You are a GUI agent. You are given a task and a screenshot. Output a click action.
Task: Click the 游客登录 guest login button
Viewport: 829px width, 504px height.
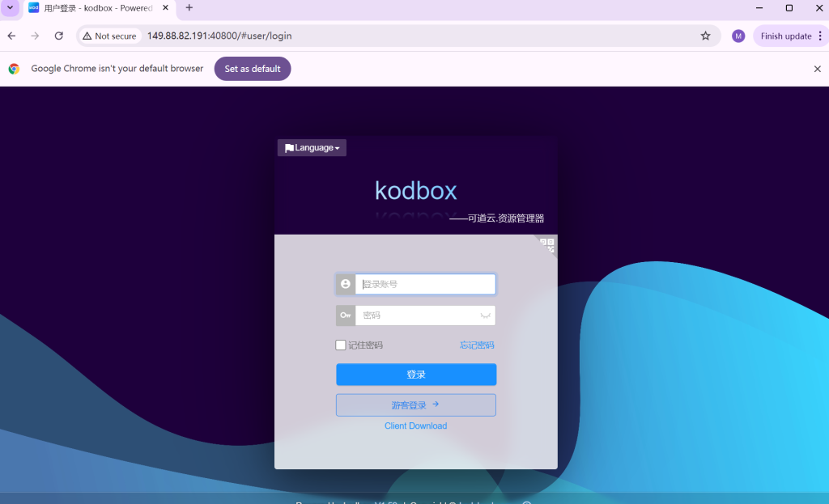416,405
